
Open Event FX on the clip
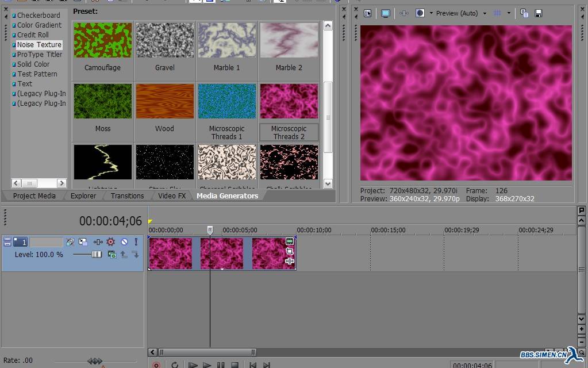click(x=290, y=260)
